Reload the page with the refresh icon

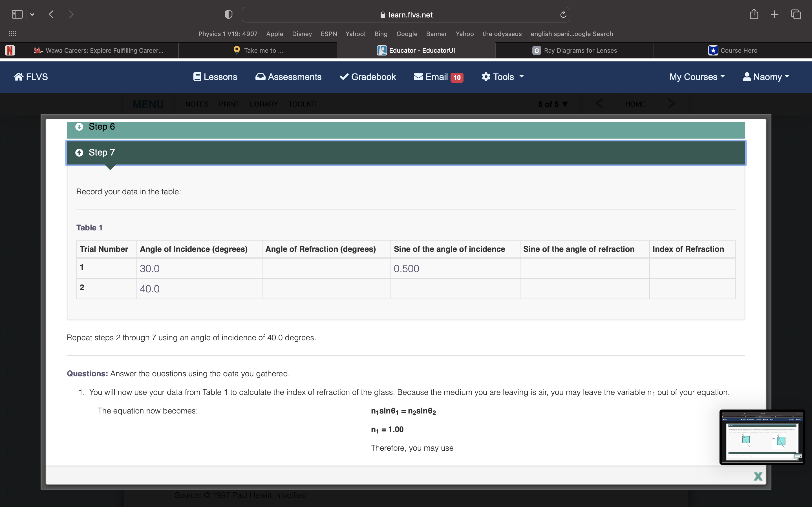(563, 14)
